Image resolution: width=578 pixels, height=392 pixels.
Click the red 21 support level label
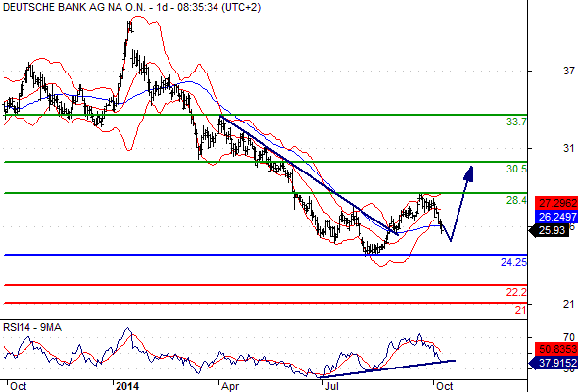tap(520, 310)
